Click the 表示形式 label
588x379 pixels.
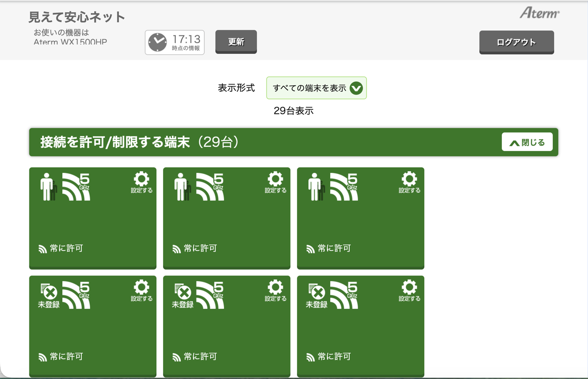point(236,88)
